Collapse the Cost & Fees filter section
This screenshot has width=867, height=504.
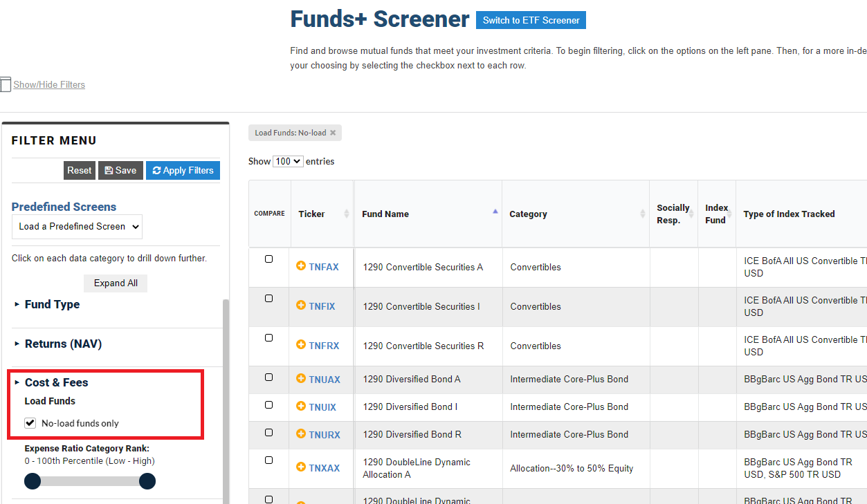[x=56, y=382]
